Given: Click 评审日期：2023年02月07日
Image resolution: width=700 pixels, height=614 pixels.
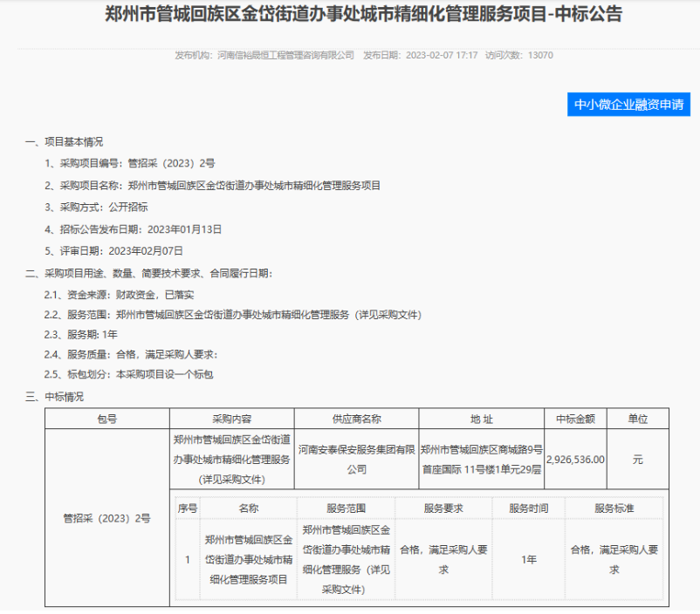Looking at the screenshot, I should coord(113,251).
